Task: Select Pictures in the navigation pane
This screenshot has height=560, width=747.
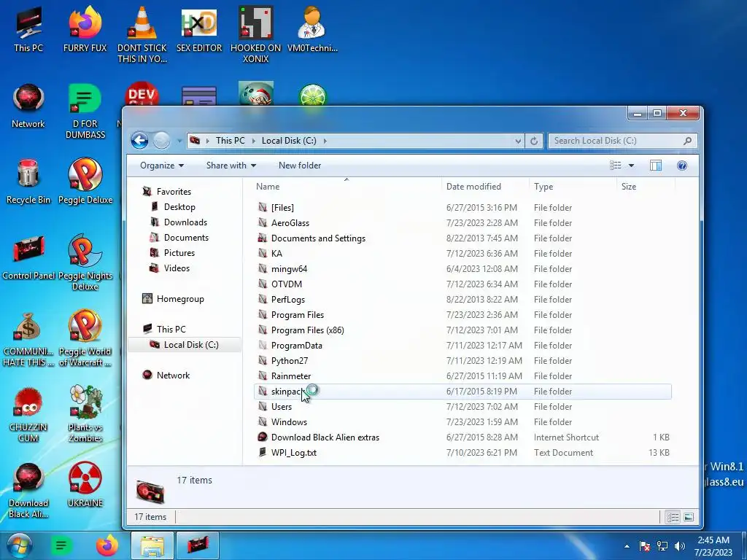Action: point(179,252)
